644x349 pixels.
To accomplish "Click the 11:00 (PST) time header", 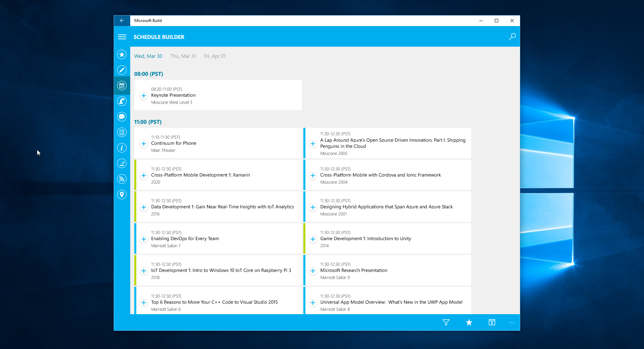I will pos(148,122).
